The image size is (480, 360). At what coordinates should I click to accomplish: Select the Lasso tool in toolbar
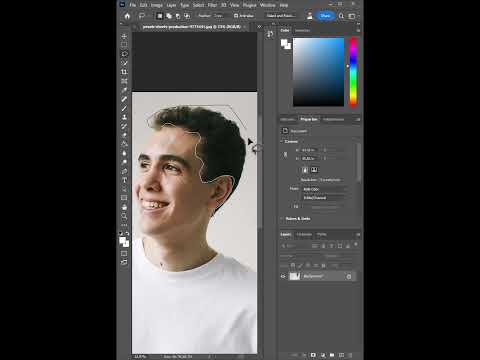tap(124, 54)
